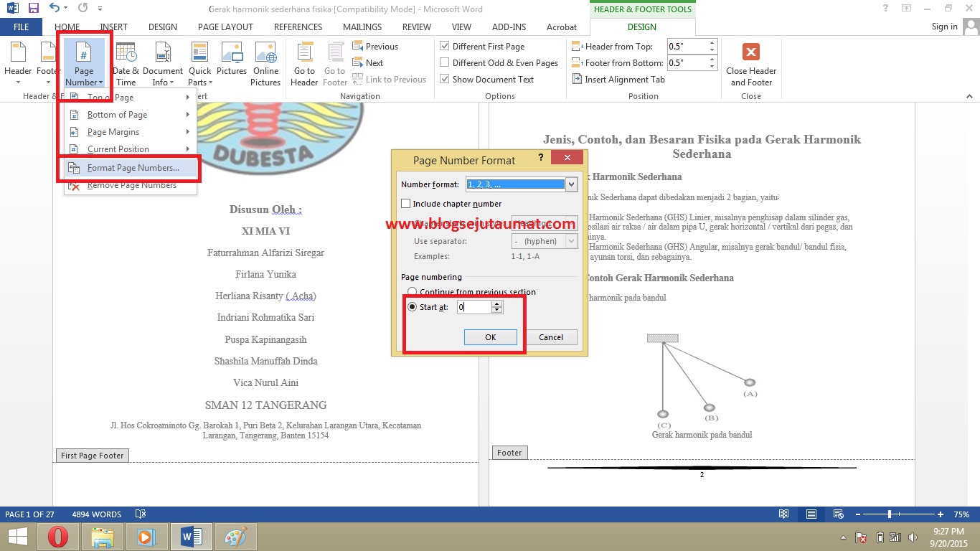Viewport: 980px width, 551px height.
Task: Go to Header navigation button
Action: pos(304,63)
